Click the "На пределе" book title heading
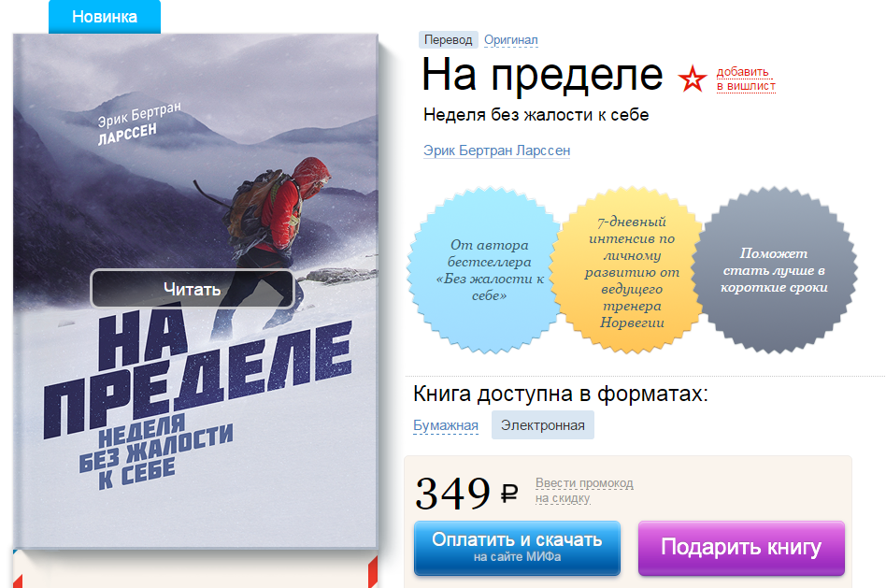886x588 pixels. click(x=542, y=75)
